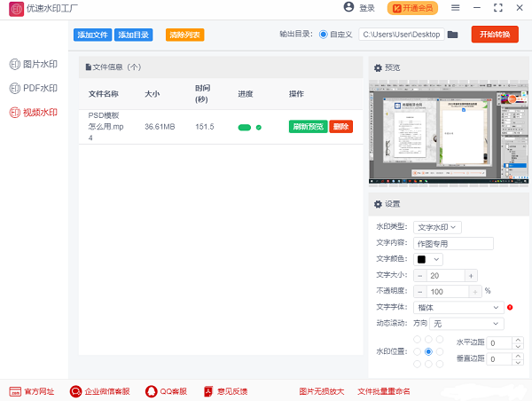Click the 添加文件 add file button
Image resolution: width=532 pixels, height=401 pixels.
click(92, 35)
